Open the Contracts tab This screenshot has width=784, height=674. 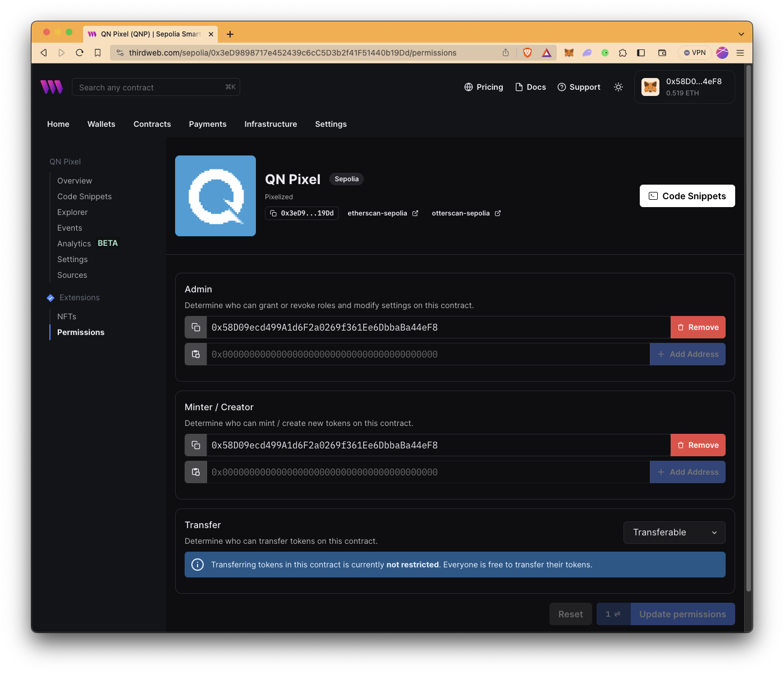pyautogui.click(x=152, y=124)
